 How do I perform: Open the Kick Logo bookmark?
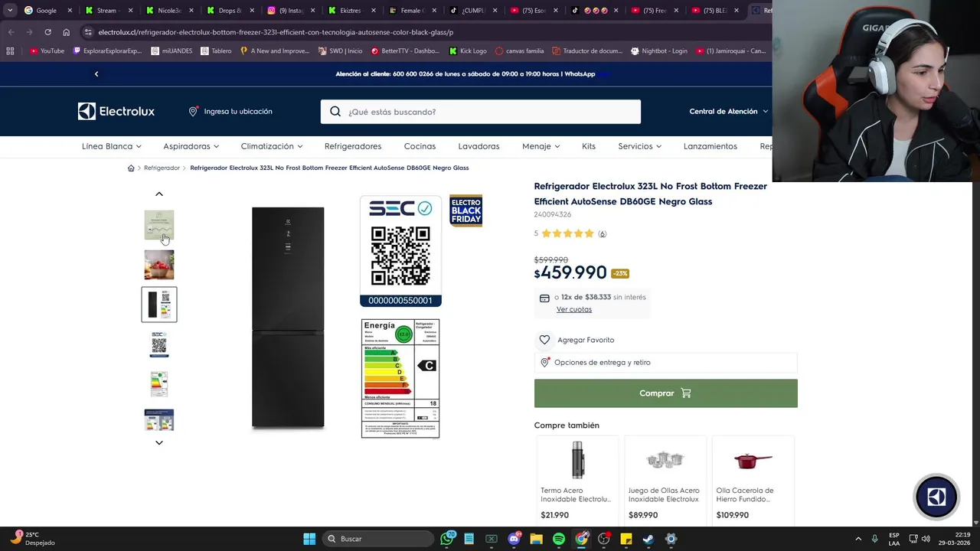(468, 51)
